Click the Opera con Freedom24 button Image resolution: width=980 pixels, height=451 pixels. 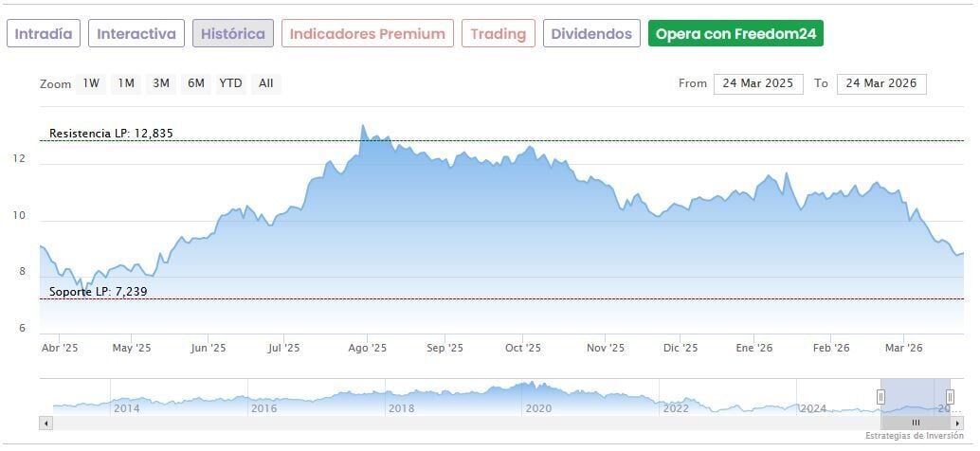coord(735,34)
